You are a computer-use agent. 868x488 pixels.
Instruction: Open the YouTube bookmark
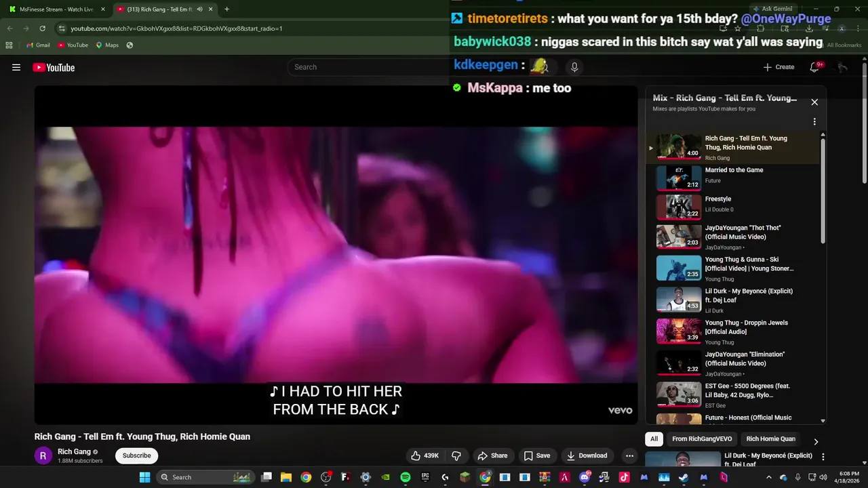pos(73,45)
